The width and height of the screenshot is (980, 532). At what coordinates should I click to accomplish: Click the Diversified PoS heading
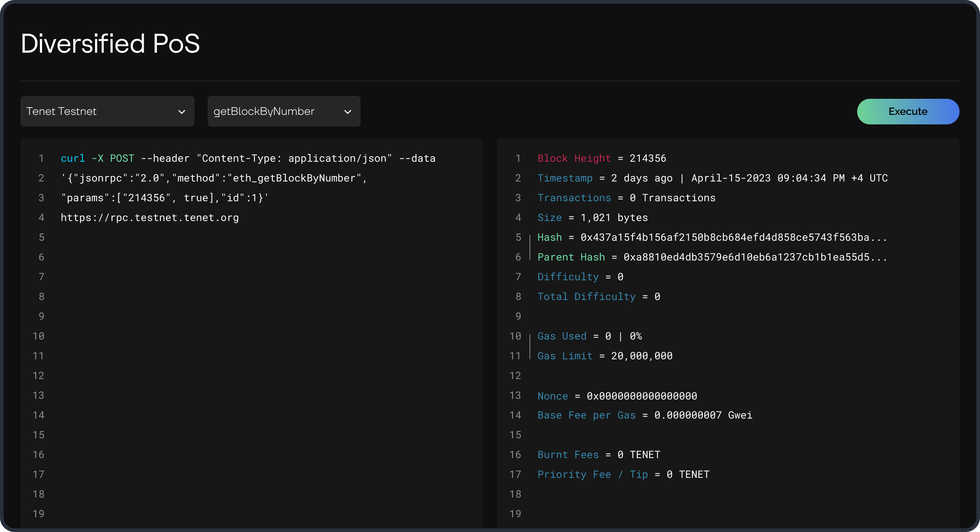point(110,44)
